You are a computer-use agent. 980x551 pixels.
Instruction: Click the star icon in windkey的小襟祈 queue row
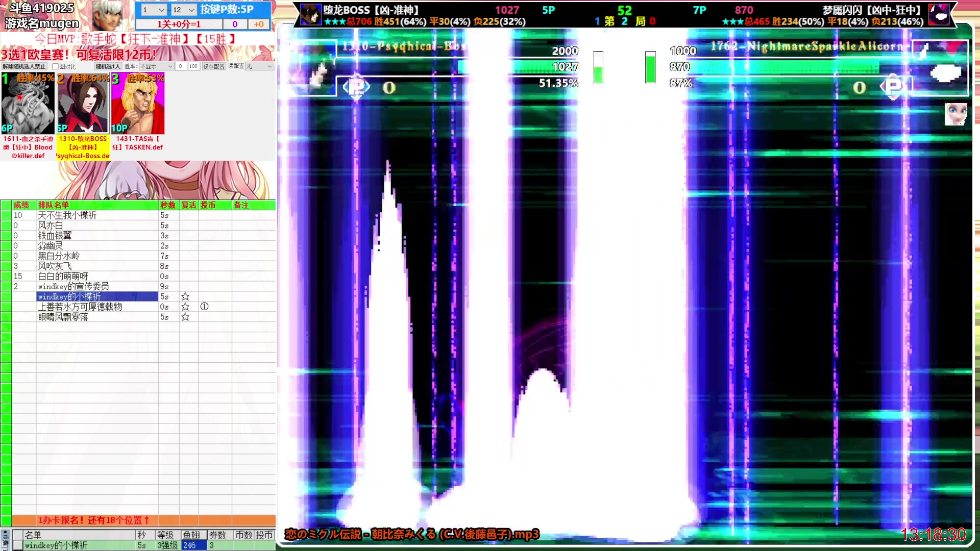click(185, 296)
